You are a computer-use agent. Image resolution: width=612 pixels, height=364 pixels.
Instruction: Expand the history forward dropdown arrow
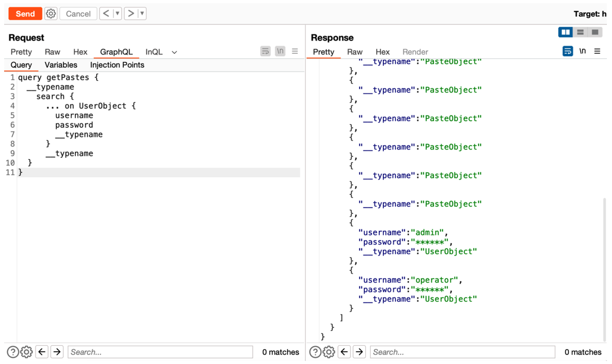(142, 14)
